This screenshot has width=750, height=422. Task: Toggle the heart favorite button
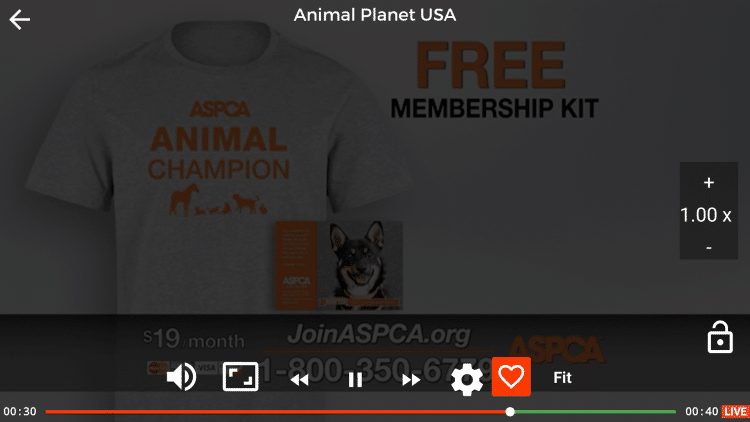pyautogui.click(x=511, y=377)
